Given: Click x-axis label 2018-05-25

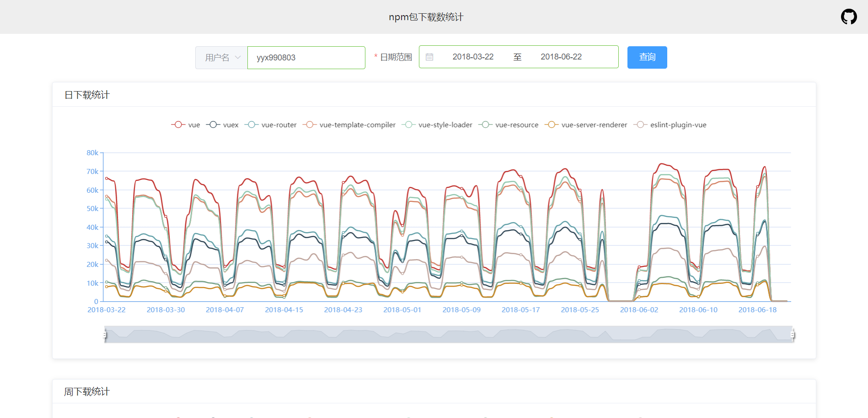Looking at the screenshot, I should click(x=580, y=310).
